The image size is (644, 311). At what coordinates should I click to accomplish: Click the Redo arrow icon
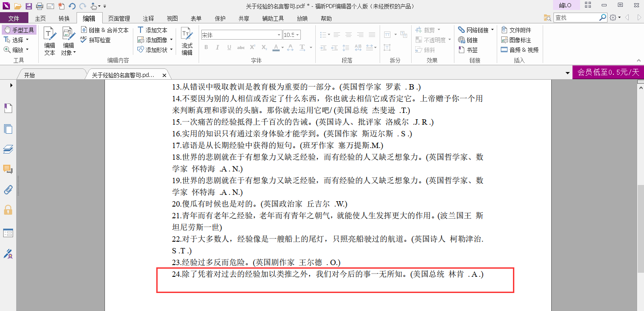pos(82,6)
